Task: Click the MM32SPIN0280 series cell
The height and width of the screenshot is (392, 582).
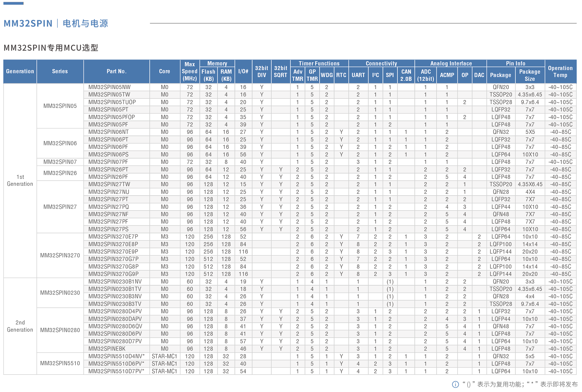Action: [60, 330]
